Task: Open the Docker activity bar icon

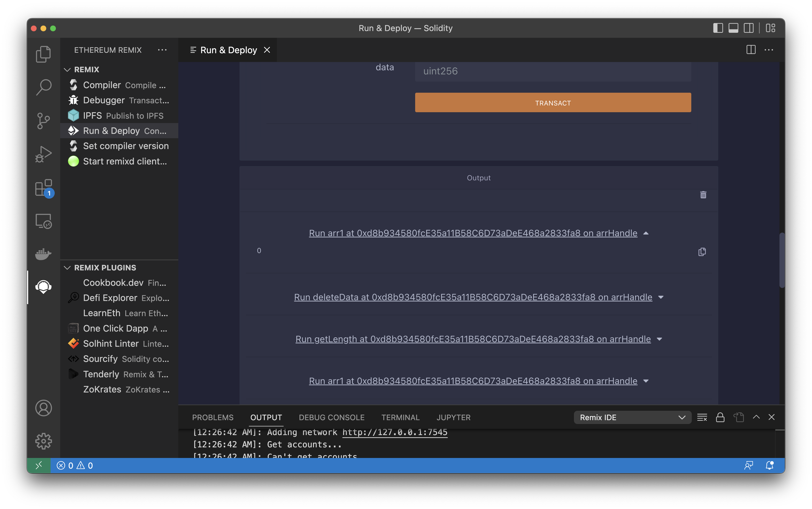Action: [x=43, y=254]
